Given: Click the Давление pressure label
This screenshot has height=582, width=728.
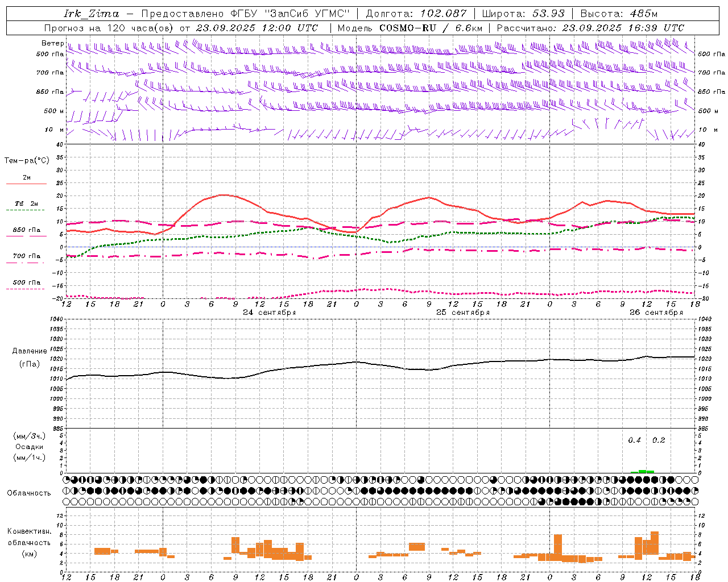Looking at the screenshot, I should click(30, 351).
